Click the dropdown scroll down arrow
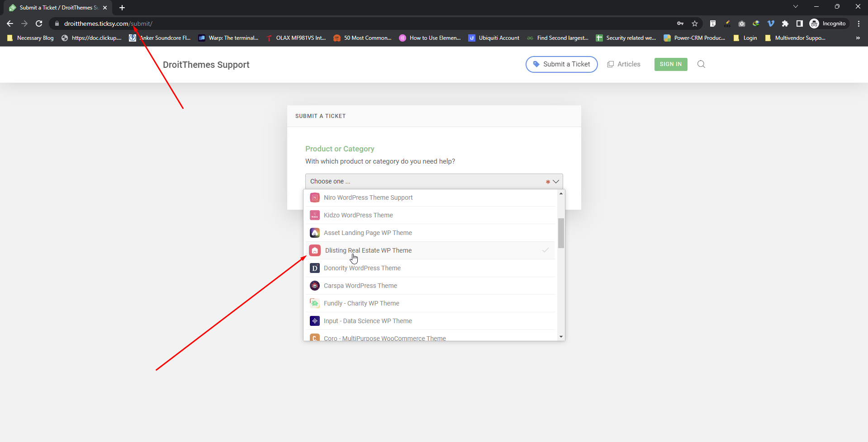The image size is (868, 442). point(561,337)
